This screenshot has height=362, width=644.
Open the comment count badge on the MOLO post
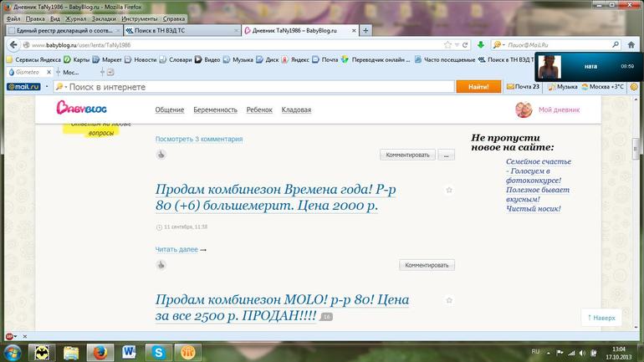(x=326, y=317)
